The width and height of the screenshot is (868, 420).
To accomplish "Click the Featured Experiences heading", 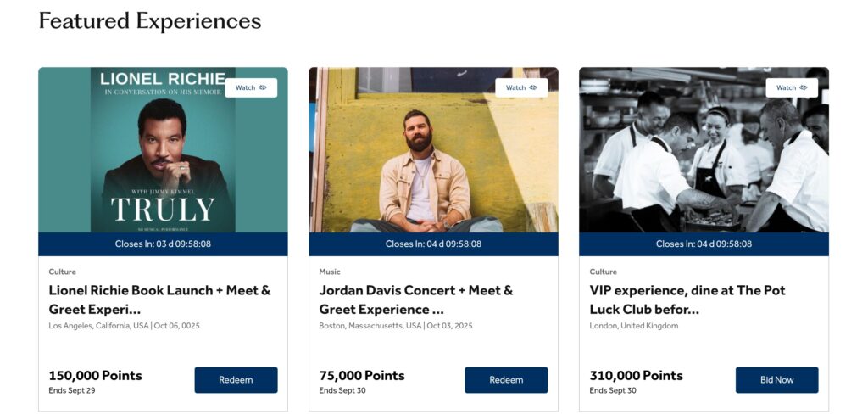I will coord(150,20).
